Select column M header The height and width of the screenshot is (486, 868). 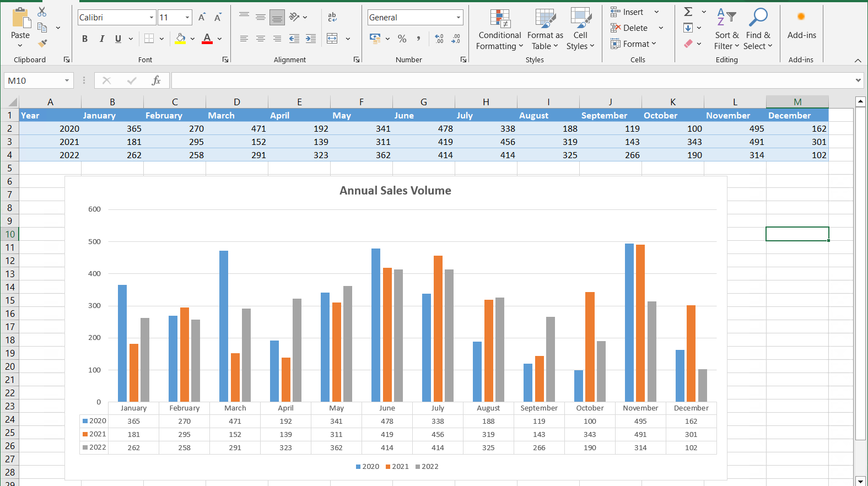[797, 102]
